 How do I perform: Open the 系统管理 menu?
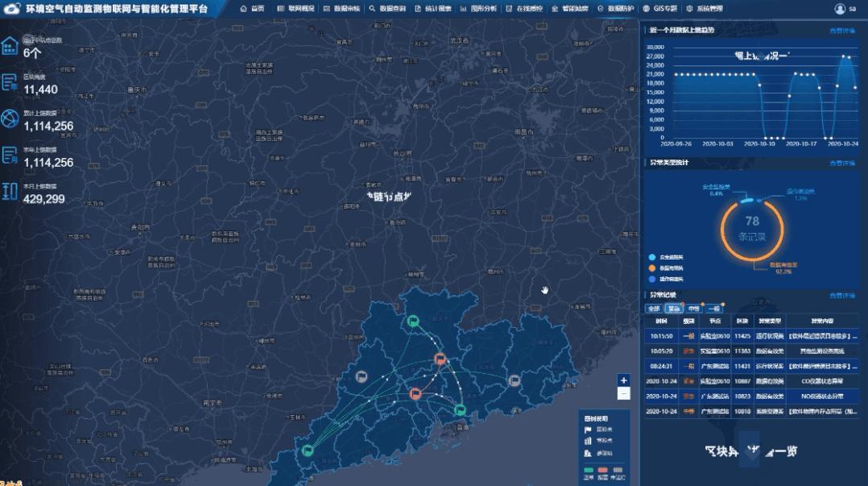[x=705, y=8]
